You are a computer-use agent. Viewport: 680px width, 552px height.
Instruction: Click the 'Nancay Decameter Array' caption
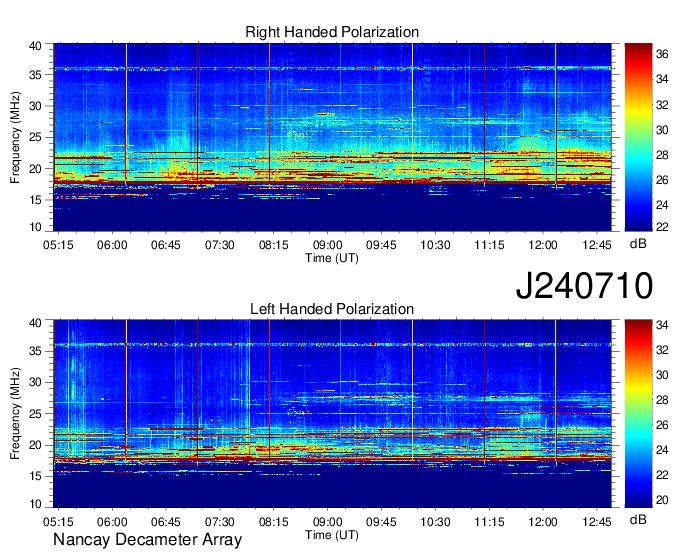pos(147,539)
